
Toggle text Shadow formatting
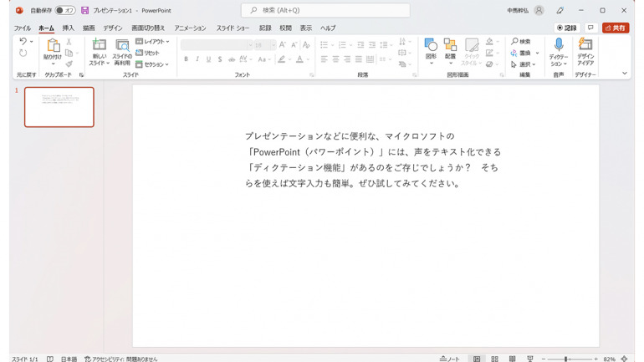(220, 59)
